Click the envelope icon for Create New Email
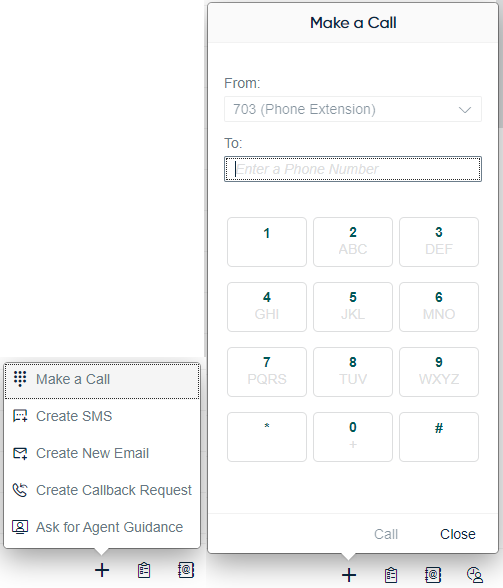Image resolution: width=503 pixels, height=588 pixels. click(20, 453)
